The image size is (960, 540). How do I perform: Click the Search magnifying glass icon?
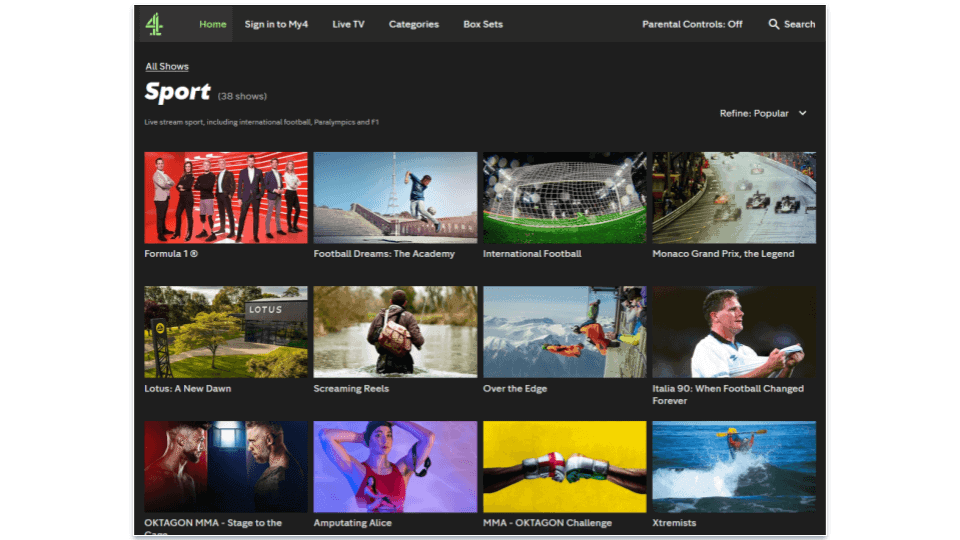pos(774,24)
